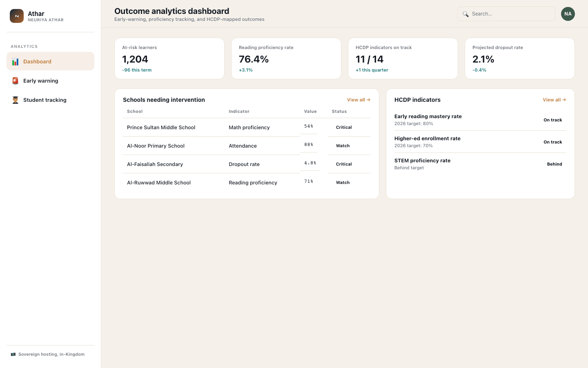Open Higher-ed enrollment rate indicator
The height and width of the screenshot is (368, 588).
tap(480, 142)
